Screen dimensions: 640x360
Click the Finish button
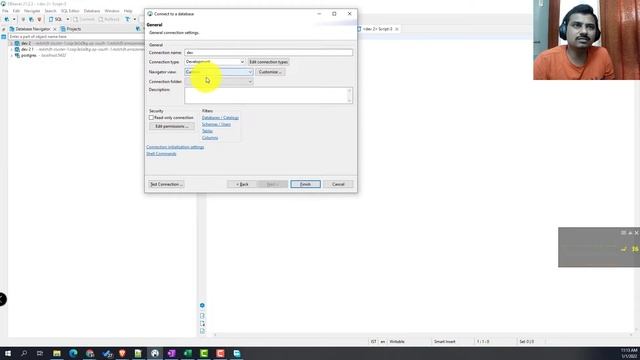tap(305, 184)
